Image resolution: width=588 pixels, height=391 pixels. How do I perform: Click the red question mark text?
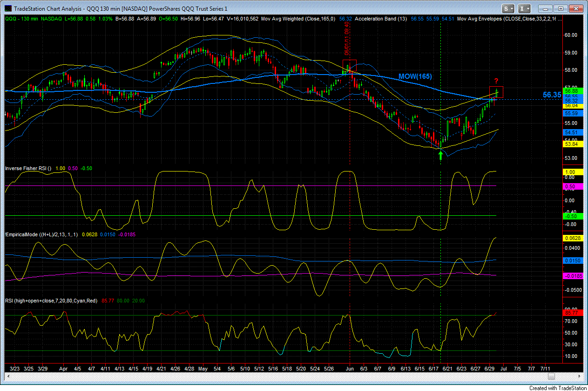pyautogui.click(x=496, y=81)
